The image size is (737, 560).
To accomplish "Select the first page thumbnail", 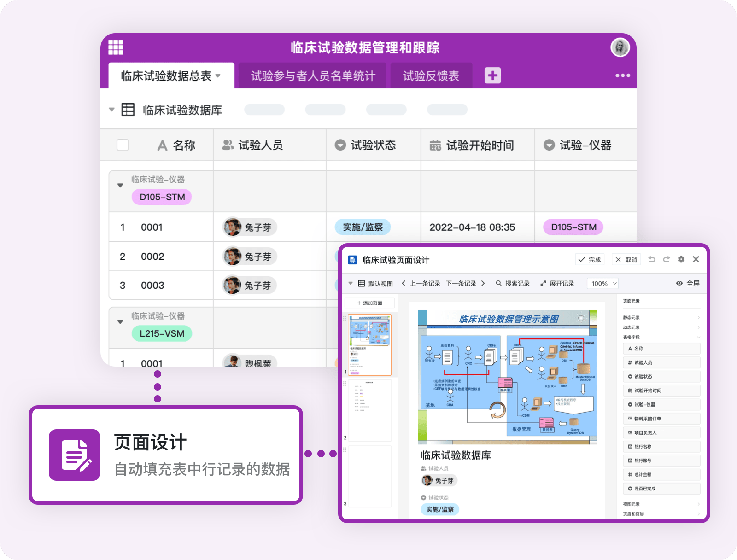I will click(x=369, y=344).
